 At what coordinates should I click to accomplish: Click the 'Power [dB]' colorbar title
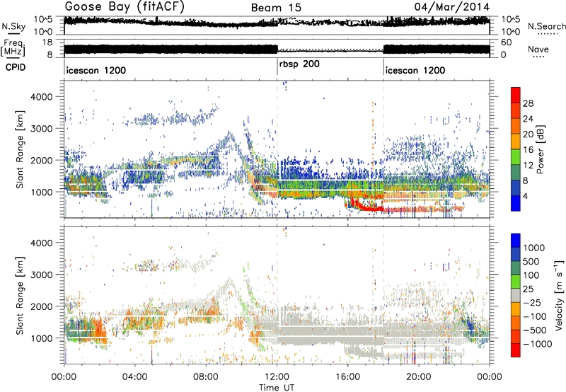541,149
